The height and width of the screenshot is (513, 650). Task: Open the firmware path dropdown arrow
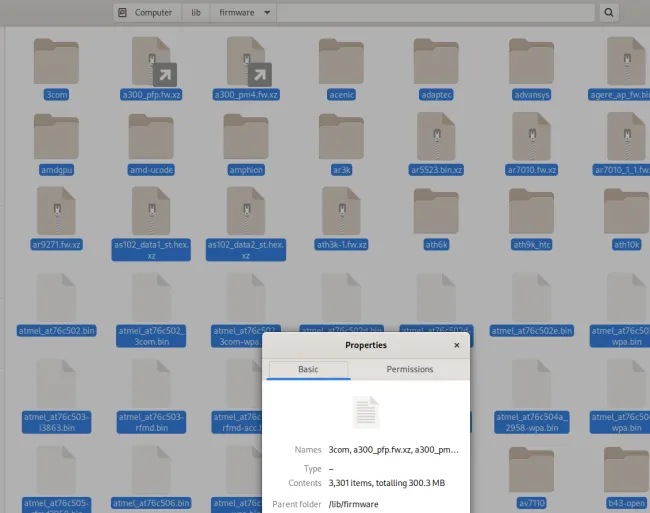(267, 12)
